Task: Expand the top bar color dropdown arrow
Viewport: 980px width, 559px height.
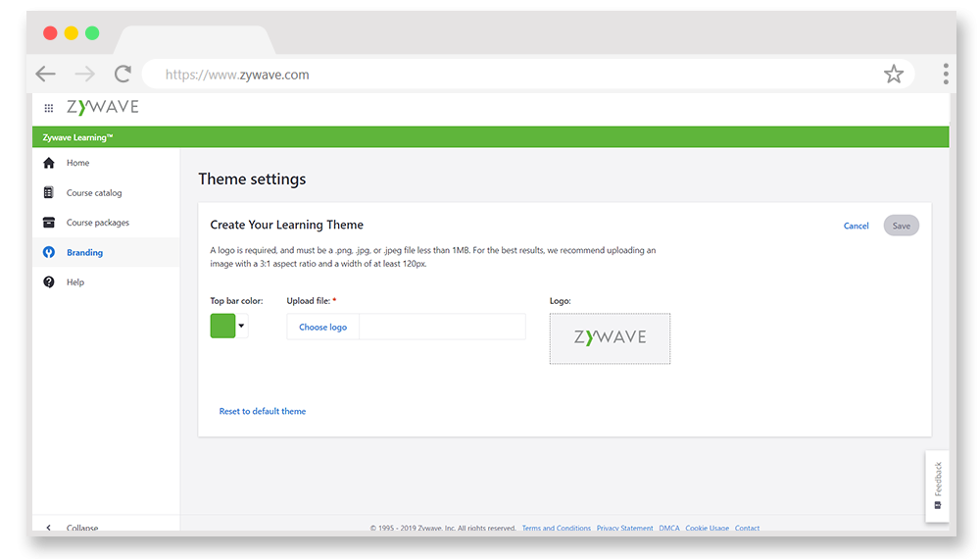Action: tap(241, 326)
